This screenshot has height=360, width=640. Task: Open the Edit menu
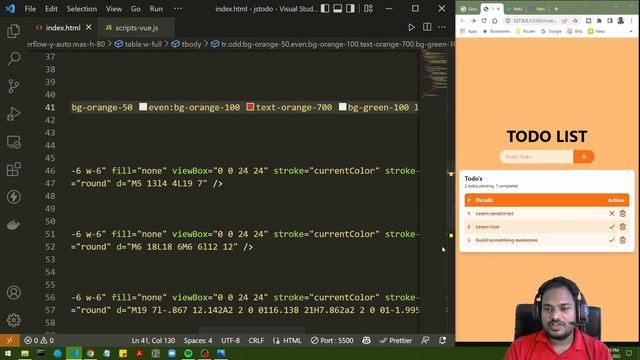tap(51, 9)
